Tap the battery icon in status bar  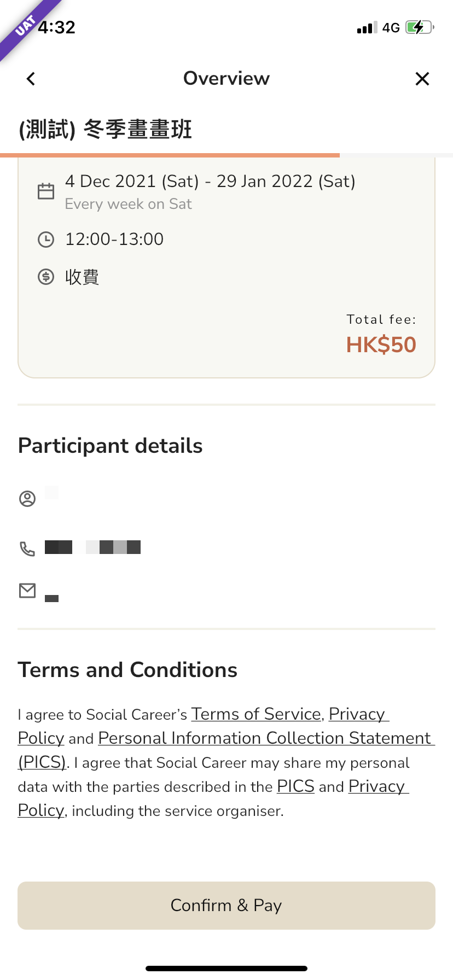coord(420,27)
